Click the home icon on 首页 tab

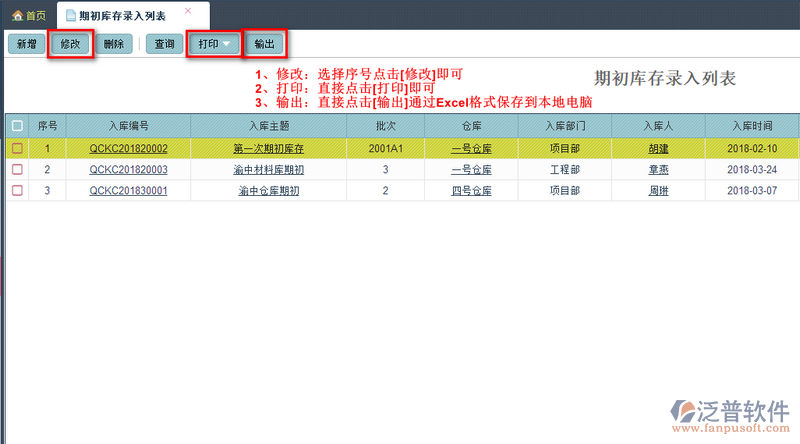(x=17, y=16)
